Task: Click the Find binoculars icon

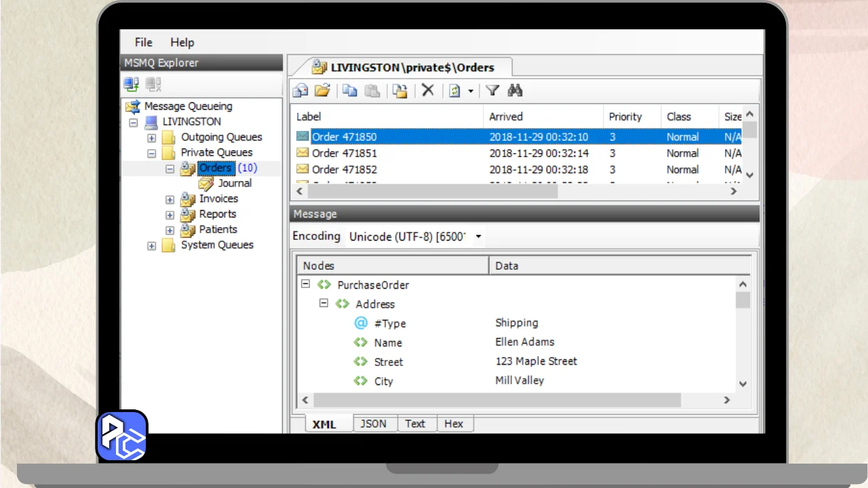Action: pyautogui.click(x=515, y=90)
